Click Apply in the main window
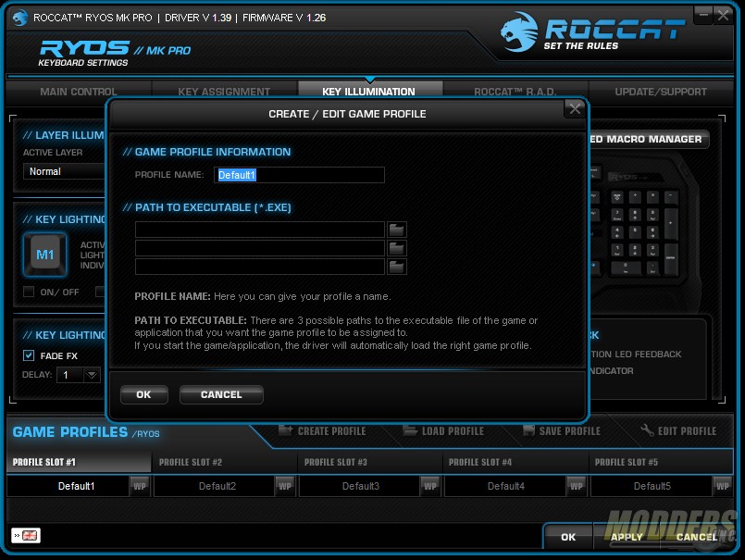 tap(627, 537)
